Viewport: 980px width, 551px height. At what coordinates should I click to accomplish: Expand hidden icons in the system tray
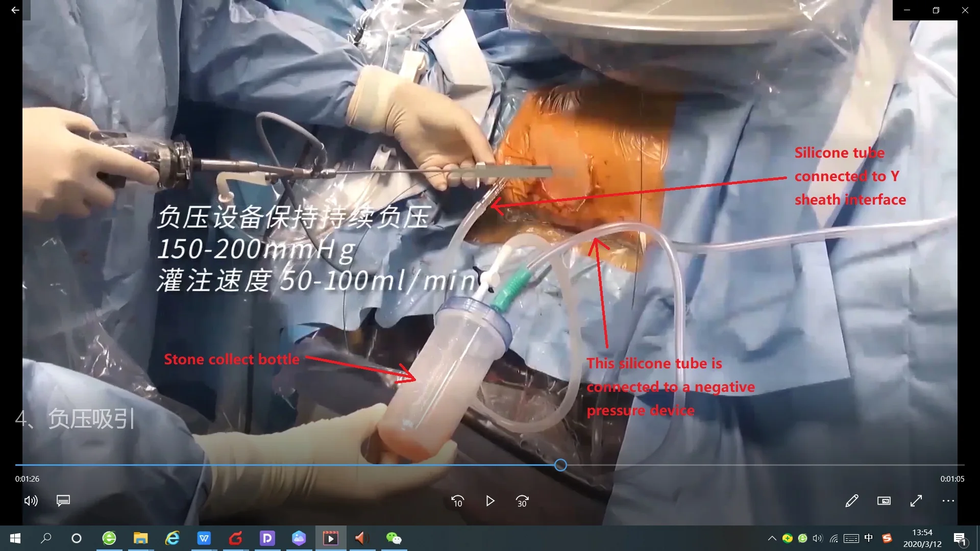point(772,538)
